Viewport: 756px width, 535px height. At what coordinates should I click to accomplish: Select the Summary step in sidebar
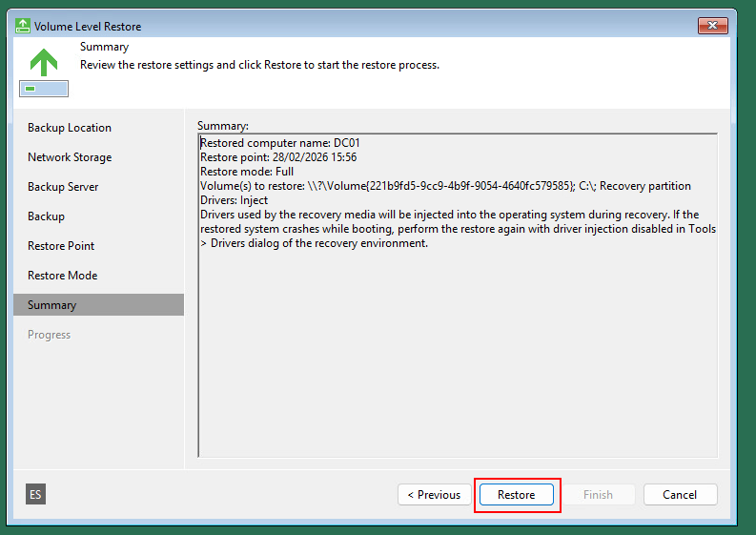coord(52,305)
